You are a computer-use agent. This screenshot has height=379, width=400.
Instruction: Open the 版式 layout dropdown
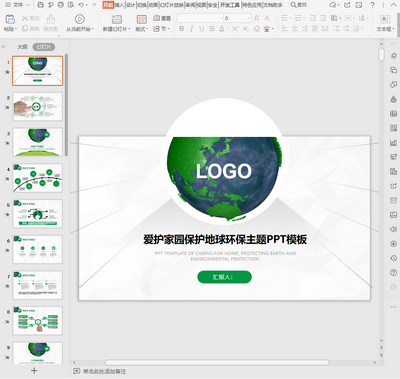142,29
